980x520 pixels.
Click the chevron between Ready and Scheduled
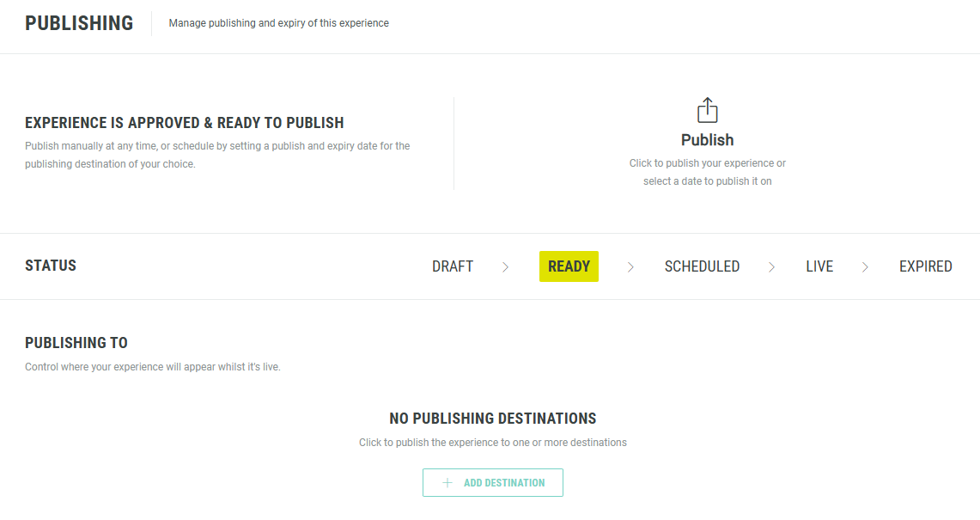click(x=630, y=267)
